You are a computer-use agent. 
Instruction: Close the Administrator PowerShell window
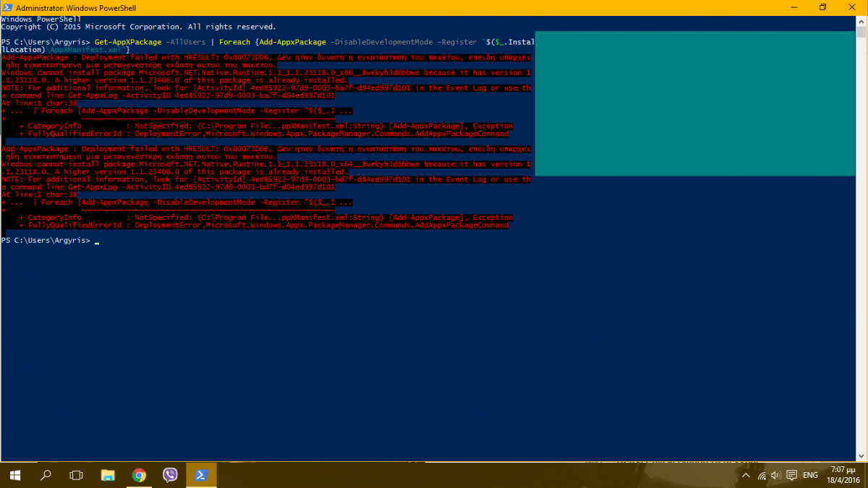click(852, 7)
